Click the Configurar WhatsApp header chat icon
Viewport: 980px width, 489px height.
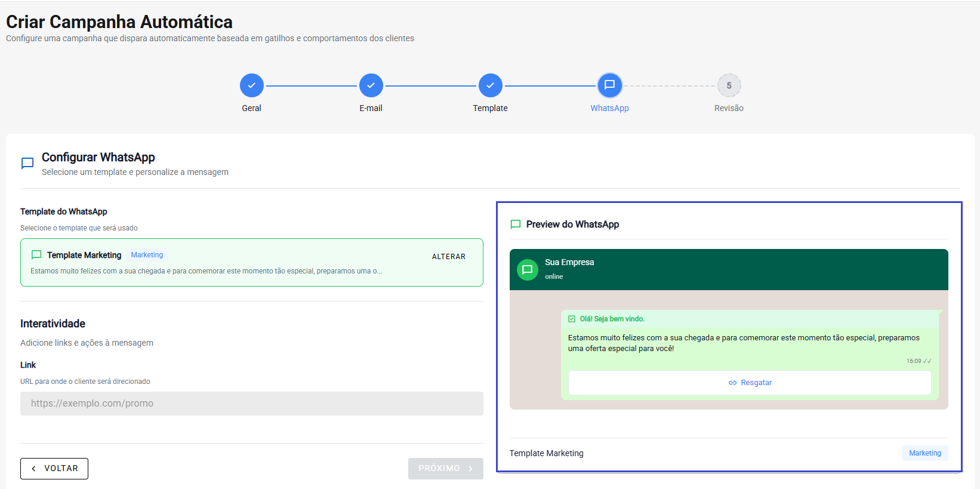pyautogui.click(x=27, y=164)
